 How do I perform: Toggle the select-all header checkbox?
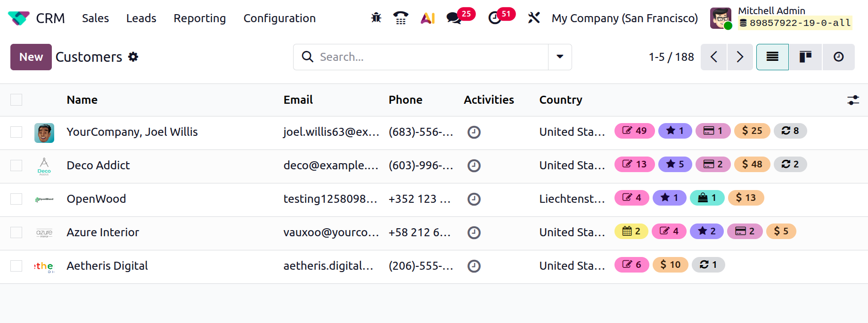pos(16,100)
